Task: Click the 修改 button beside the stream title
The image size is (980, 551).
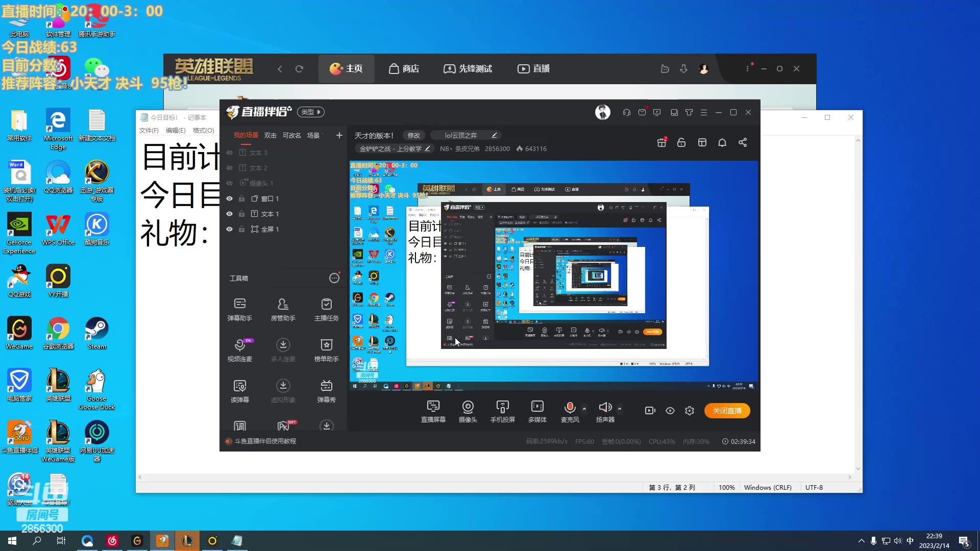Action: [413, 135]
